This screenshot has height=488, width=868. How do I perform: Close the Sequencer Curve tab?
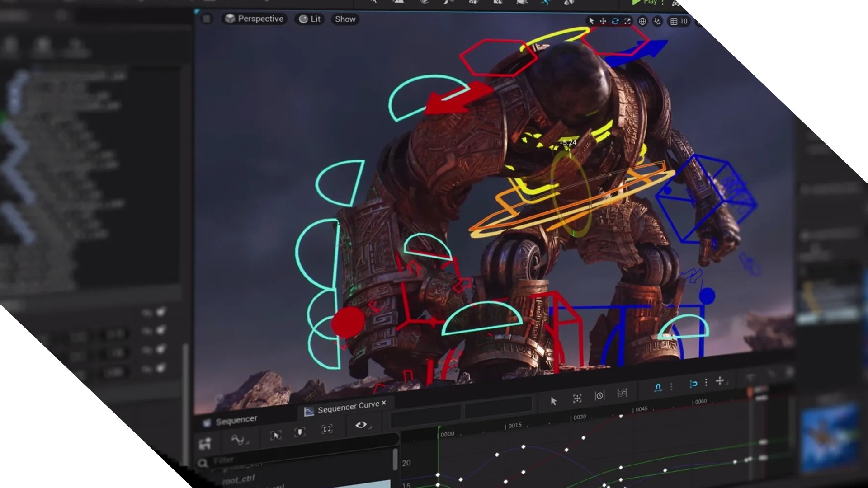pyautogui.click(x=384, y=403)
